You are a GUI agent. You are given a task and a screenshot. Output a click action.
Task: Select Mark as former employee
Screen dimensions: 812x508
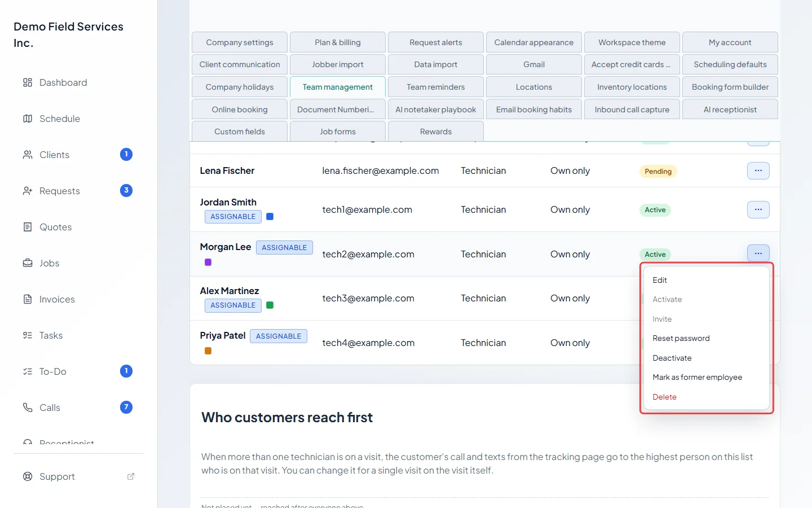click(706, 377)
